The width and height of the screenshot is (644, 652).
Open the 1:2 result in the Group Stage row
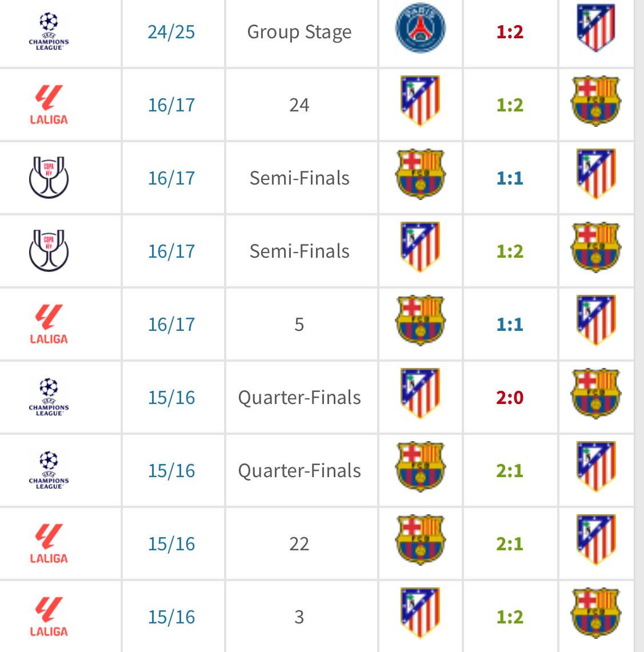510,32
